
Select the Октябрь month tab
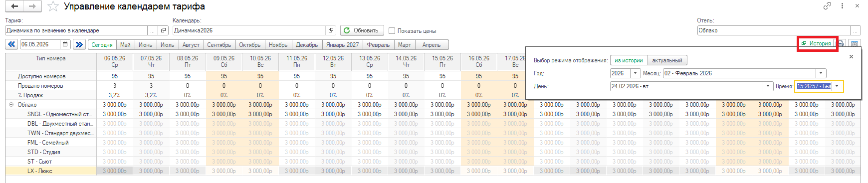tap(250, 45)
